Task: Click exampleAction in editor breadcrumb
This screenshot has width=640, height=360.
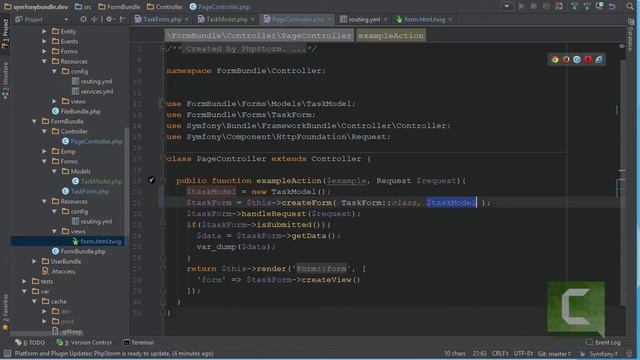Action: [391, 36]
